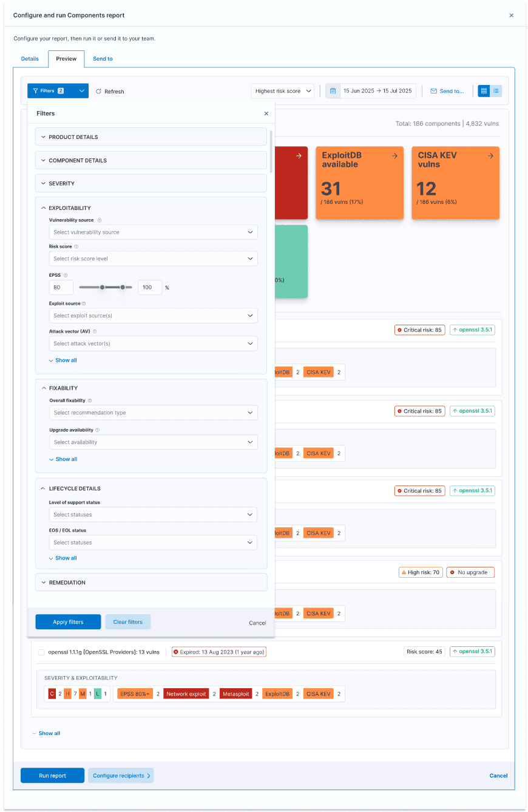Click the Run report button
This screenshot has height=812, width=528.
coord(52,776)
